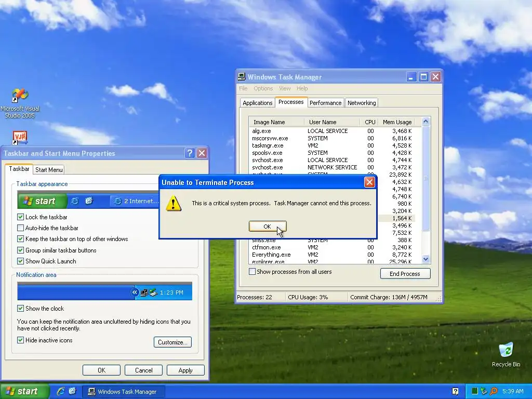Close the Unable to Terminate Process dialog
The image size is (532, 399).
click(369, 182)
